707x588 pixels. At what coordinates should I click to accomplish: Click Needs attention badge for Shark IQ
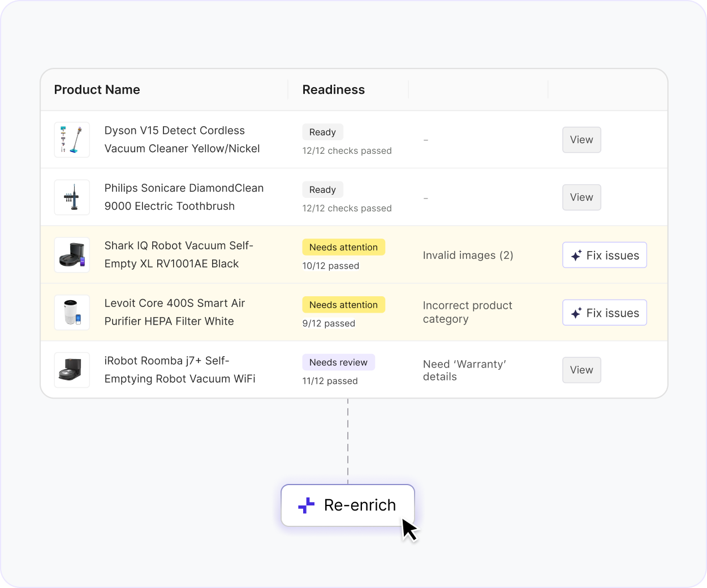[x=343, y=248]
